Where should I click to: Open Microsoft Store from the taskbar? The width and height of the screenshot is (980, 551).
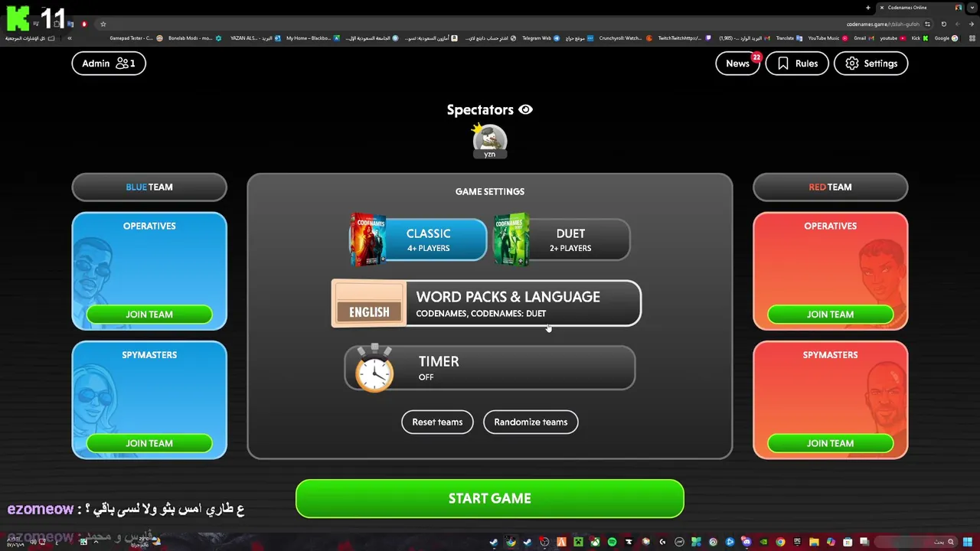(x=848, y=542)
